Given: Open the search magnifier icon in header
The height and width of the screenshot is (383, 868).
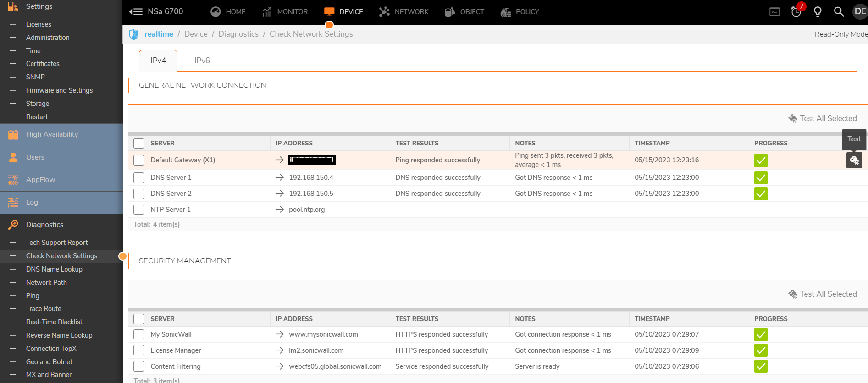Looking at the screenshot, I should pyautogui.click(x=839, y=12).
